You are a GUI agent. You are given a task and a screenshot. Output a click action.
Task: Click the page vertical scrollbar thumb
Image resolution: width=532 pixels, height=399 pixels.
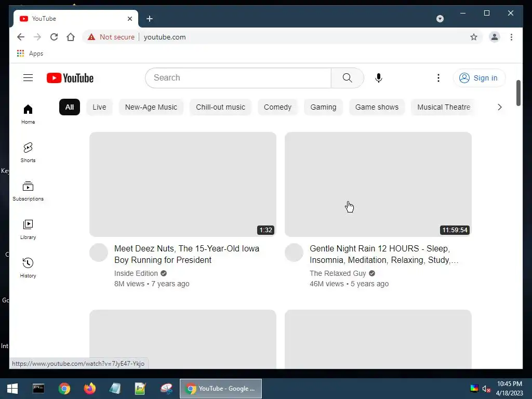point(518,93)
